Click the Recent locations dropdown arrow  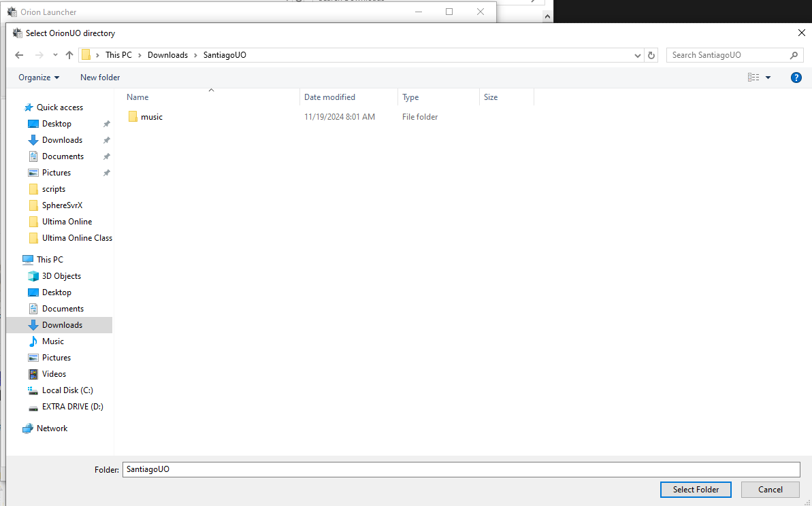coord(55,55)
